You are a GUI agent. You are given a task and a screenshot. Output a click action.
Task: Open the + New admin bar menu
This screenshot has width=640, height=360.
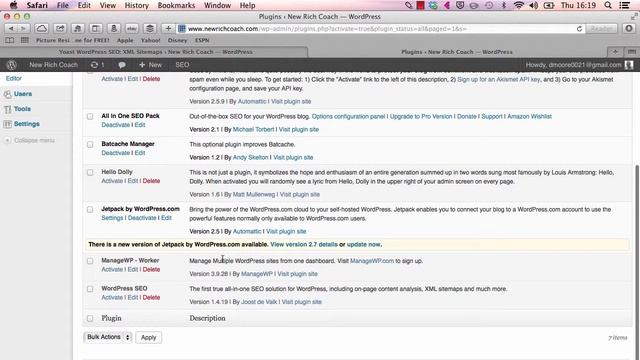[x=150, y=65]
